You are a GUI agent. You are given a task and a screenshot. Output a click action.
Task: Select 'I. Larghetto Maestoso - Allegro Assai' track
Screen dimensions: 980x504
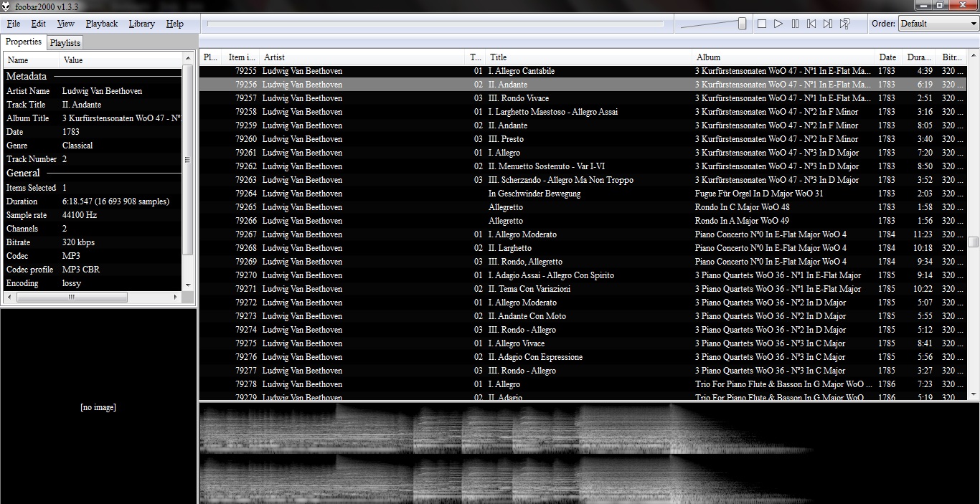pyautogui.click(x=583, y=112)
